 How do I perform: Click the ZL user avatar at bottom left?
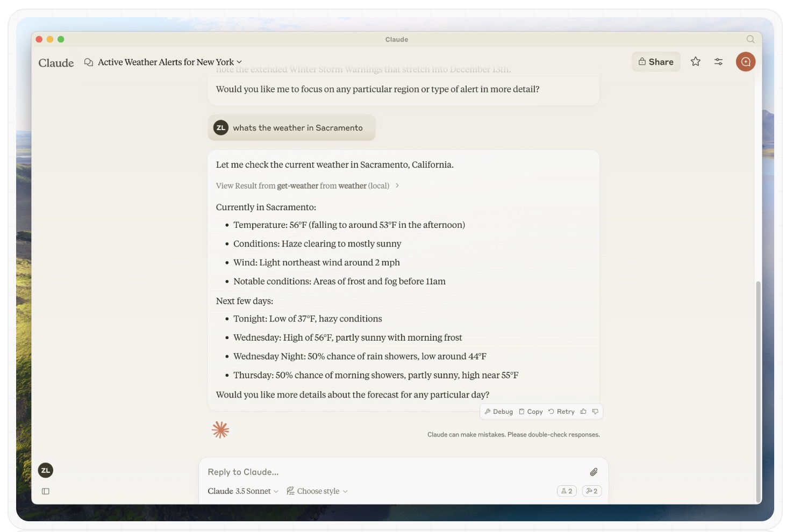46,470
